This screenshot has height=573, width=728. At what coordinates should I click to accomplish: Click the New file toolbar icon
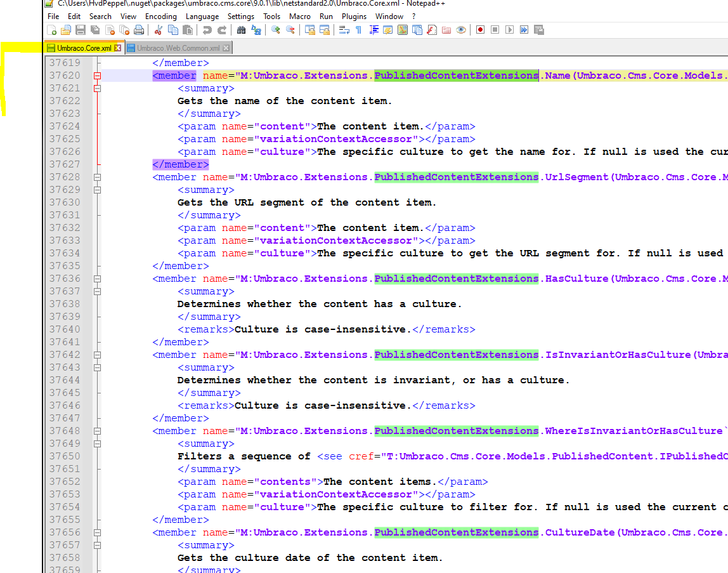coord(52,30)
